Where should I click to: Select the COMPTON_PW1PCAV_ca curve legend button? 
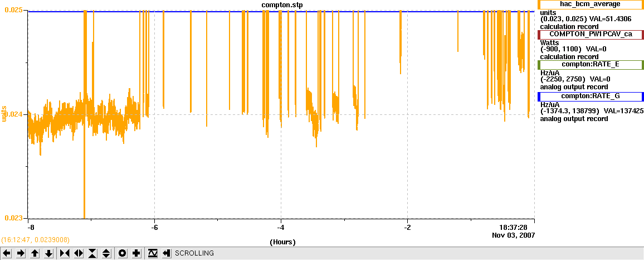click(590, 34)
